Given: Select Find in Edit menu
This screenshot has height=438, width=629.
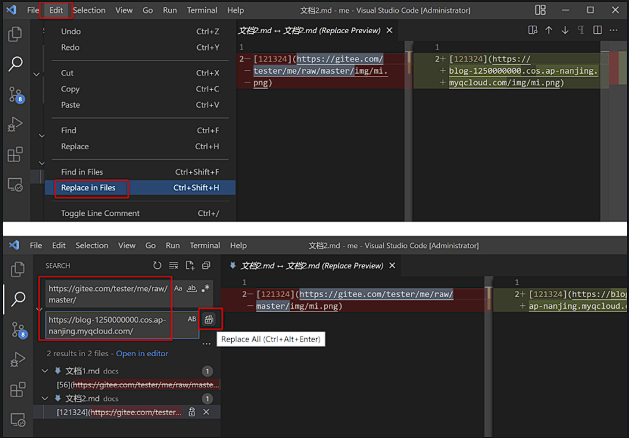Looking at the screenshot, I should [x=140, y=130].
